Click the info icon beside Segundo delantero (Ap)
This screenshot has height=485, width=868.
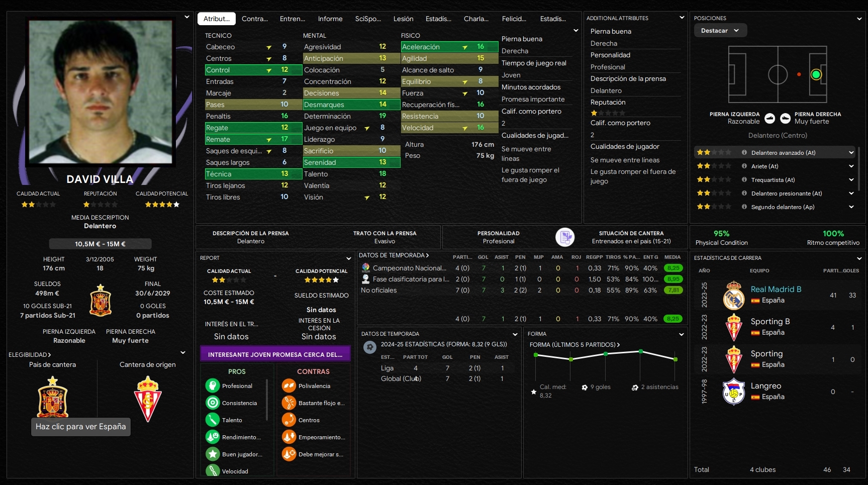(744, 207)
